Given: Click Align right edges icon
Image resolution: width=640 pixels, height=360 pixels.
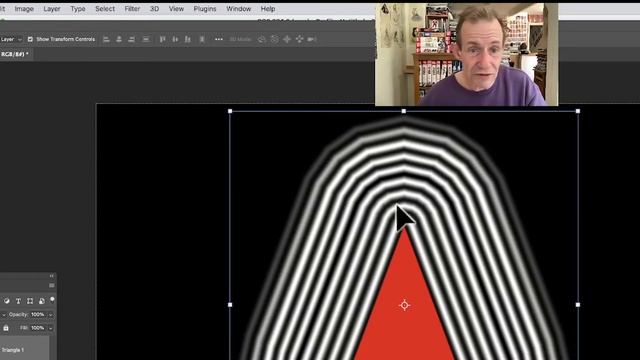Looking at the screenshot, I should click(131, 39).
